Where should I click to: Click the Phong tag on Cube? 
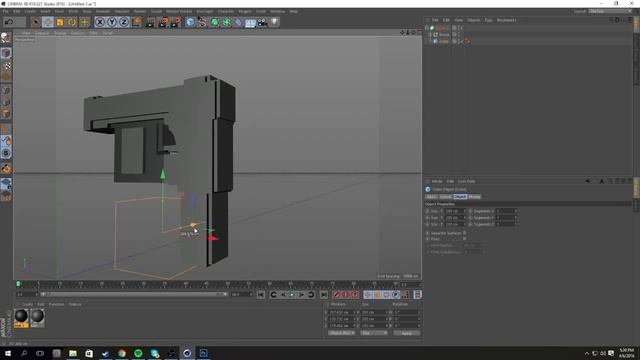pos(467,41)
